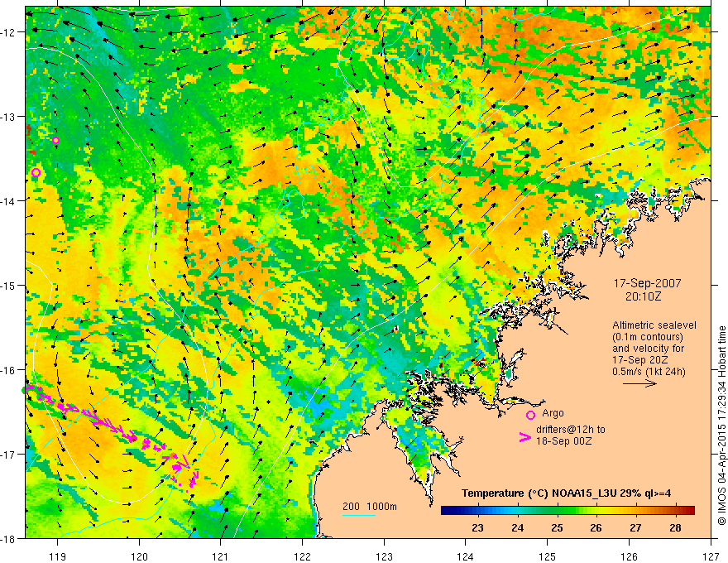
Task: Click the latitude axis label -14
Action: click(x=8, y=201)
